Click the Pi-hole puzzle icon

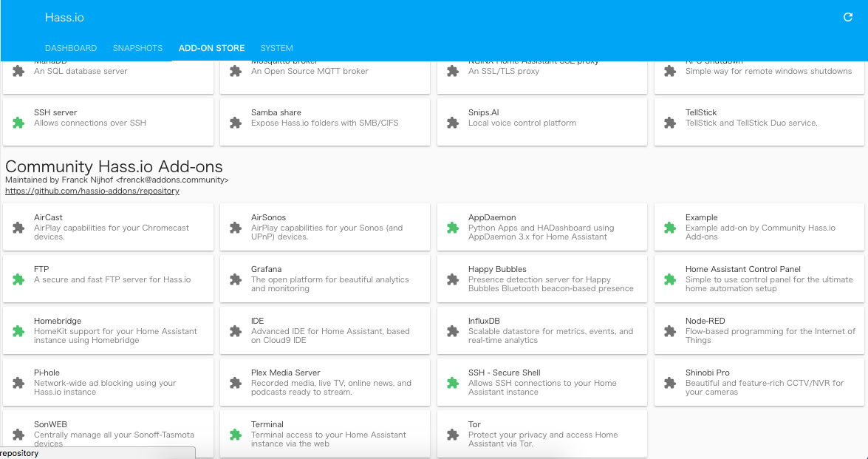[x=18, y=383]
